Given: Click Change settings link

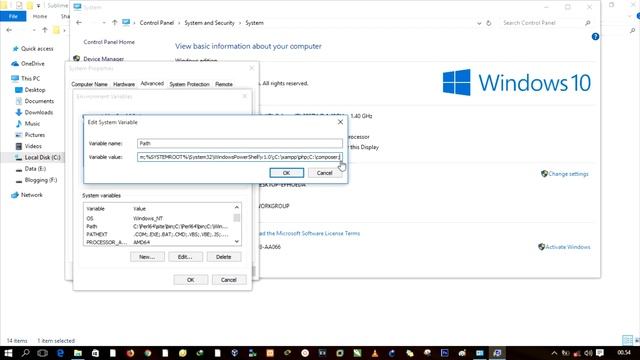Looking at the screenshot, I should [568, 174].
